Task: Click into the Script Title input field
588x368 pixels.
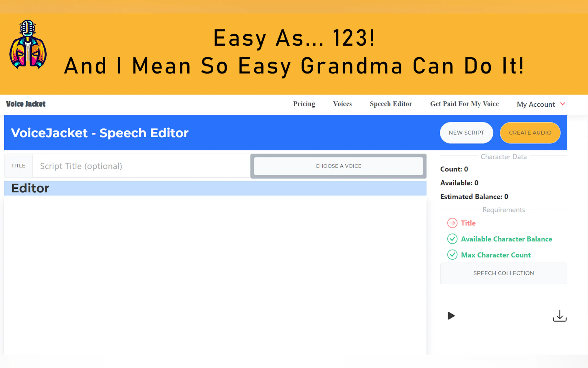Action: point(141,166)
